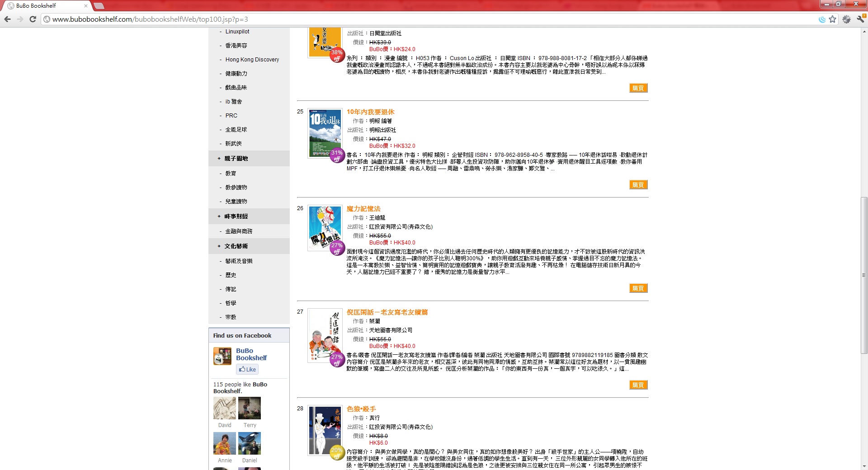Focus the address bar URL field
Screen dimensions: 868x470
point(429,19)
